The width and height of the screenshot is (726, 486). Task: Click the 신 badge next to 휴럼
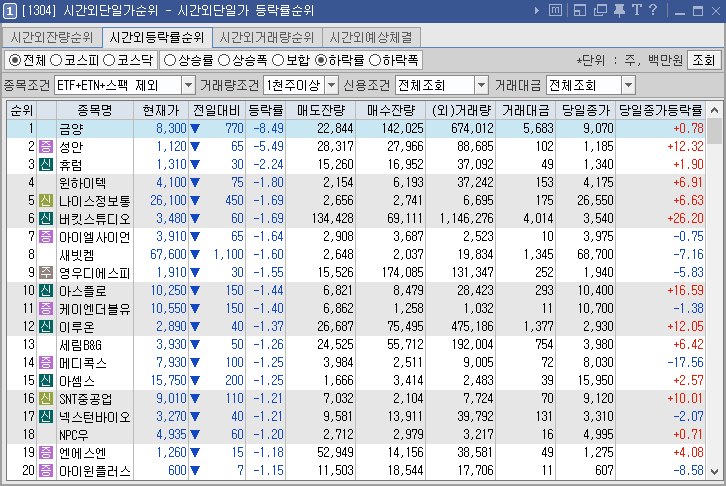[x=46, y=164]
